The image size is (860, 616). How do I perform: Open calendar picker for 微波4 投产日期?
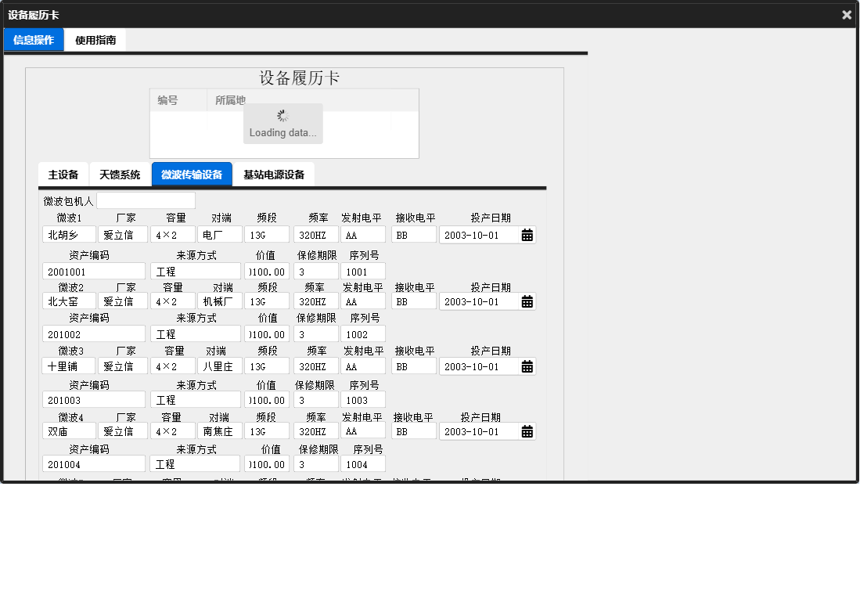click(x=527, y=430)
